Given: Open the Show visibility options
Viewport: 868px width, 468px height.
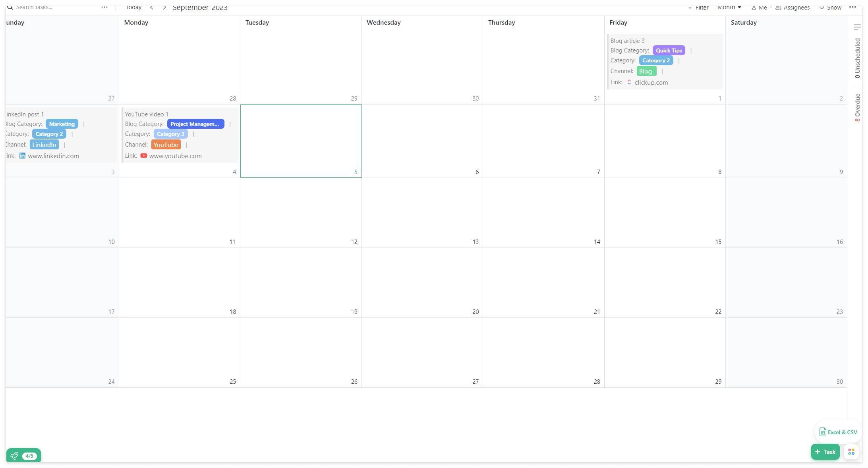Looking at the screenshot, I should pyautogui.click(x=830, y=8).
